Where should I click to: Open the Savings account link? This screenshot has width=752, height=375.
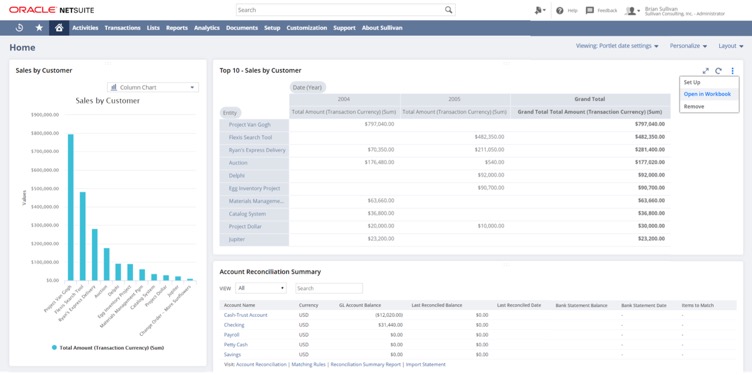coord(232,354)
